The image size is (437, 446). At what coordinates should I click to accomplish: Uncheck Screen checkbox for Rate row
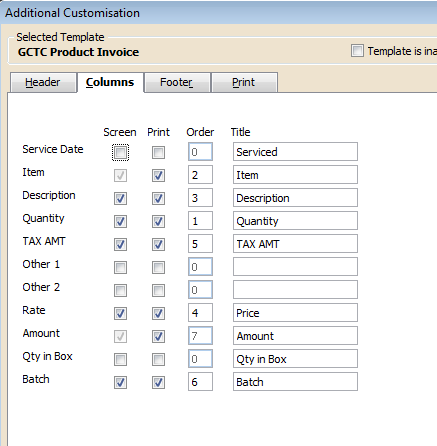(x=120, y=313)
